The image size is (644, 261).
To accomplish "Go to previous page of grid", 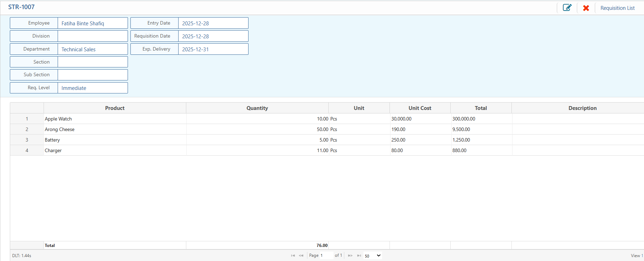I will tap(301, 255).
